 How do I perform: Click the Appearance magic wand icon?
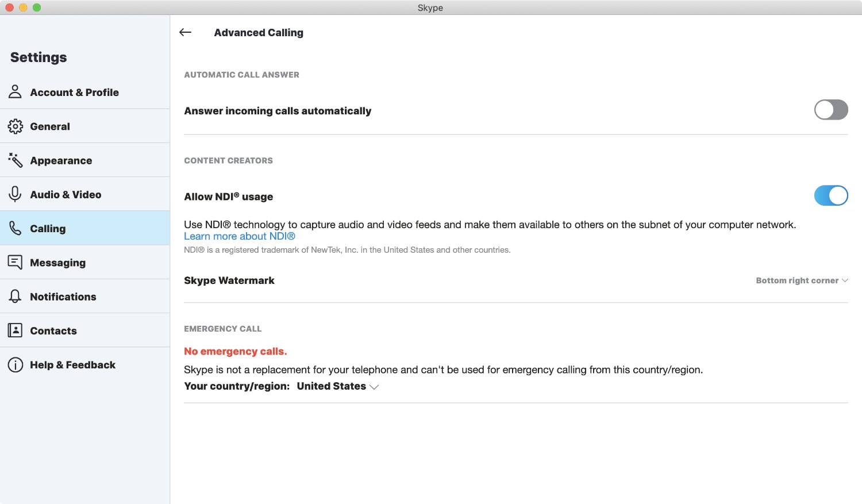coord(16,160)
